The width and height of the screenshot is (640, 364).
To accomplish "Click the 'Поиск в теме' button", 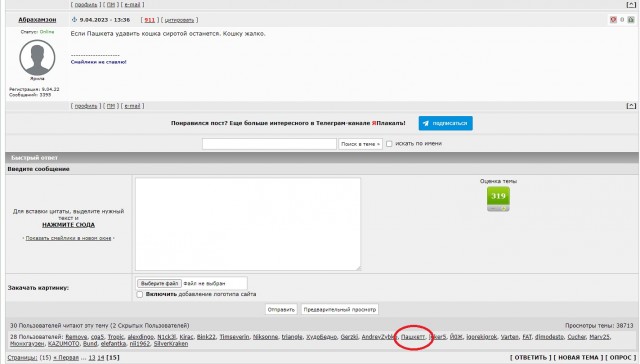I will pyautogui.click(x=360, y=144).
